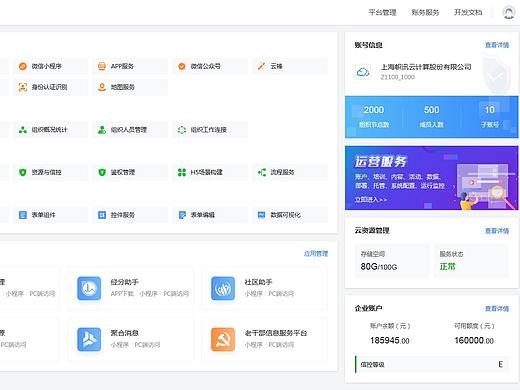This screenshot has width=520, height=390.
Task: Click the 500 members count stat
Action: pyautogui.click(x=431, y=110)
